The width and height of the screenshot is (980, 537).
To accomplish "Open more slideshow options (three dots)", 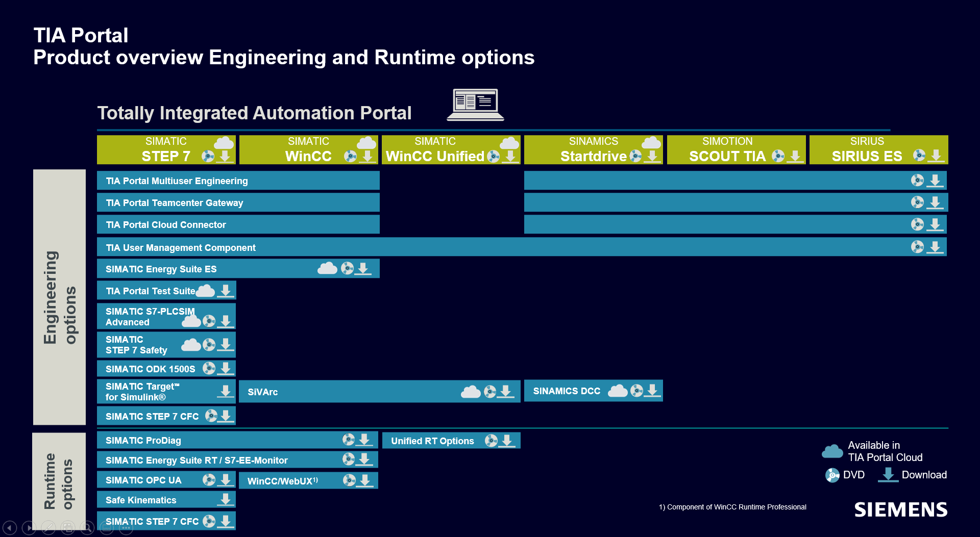I will click(126, 528).
